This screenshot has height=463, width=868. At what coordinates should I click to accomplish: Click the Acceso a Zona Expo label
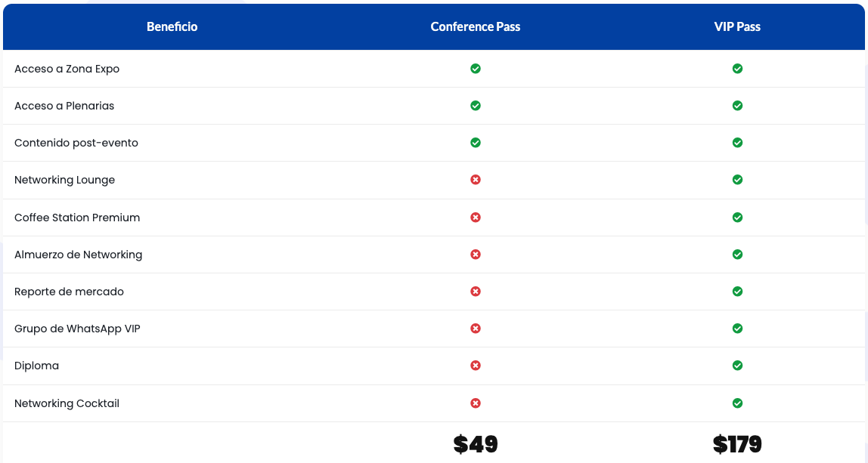point(67,69)
